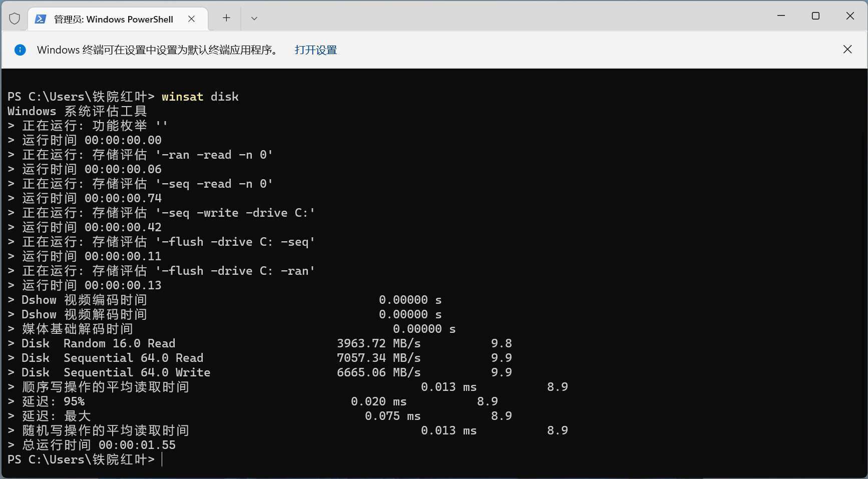Expand the new tab profile dropdown

tap(254, 19)
